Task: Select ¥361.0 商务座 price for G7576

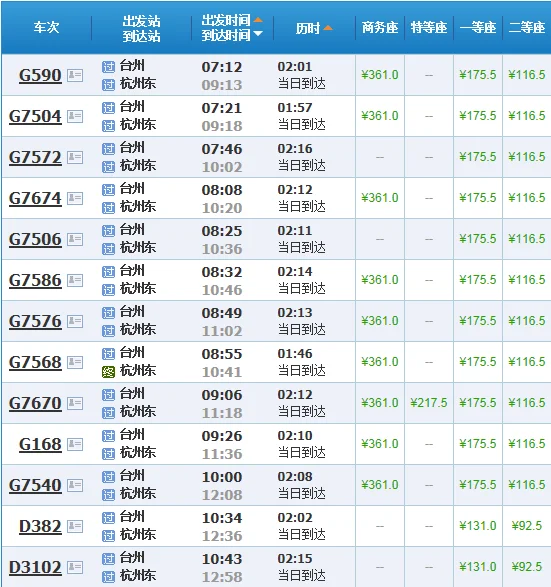Action: (x=380, y=321)
